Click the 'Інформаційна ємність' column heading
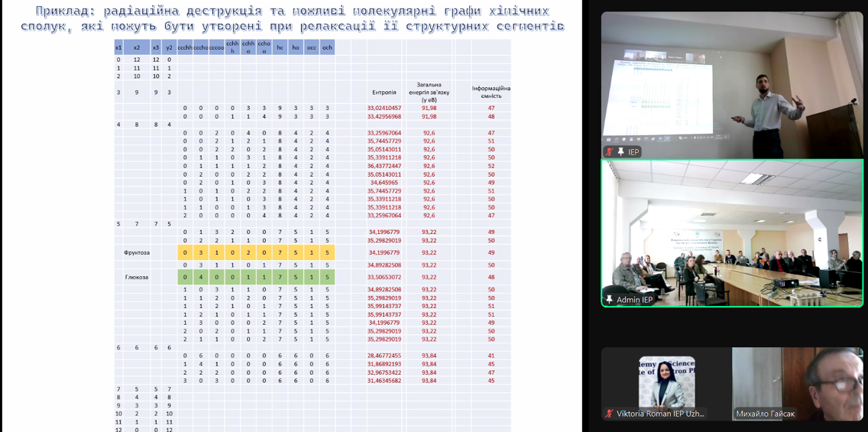The image size is (868, 432). (491, 92)
